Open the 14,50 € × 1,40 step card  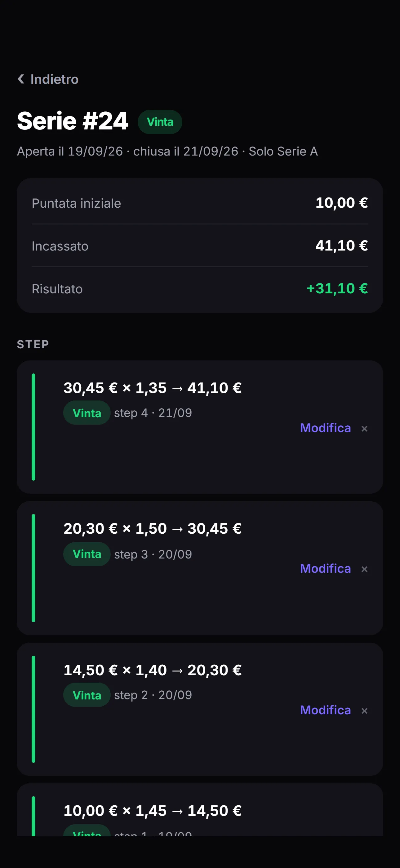pyautogui.click(x=200, y=709)
